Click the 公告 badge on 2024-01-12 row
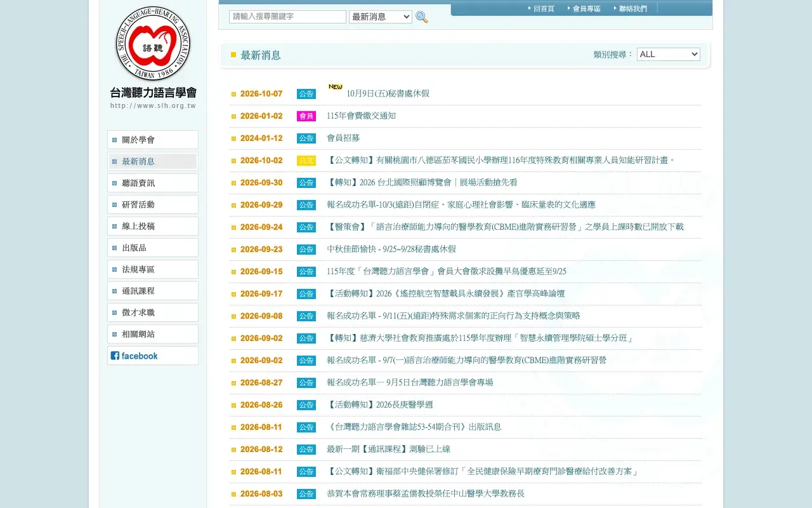This screenshot has height=508, width=812. (306, 138)
